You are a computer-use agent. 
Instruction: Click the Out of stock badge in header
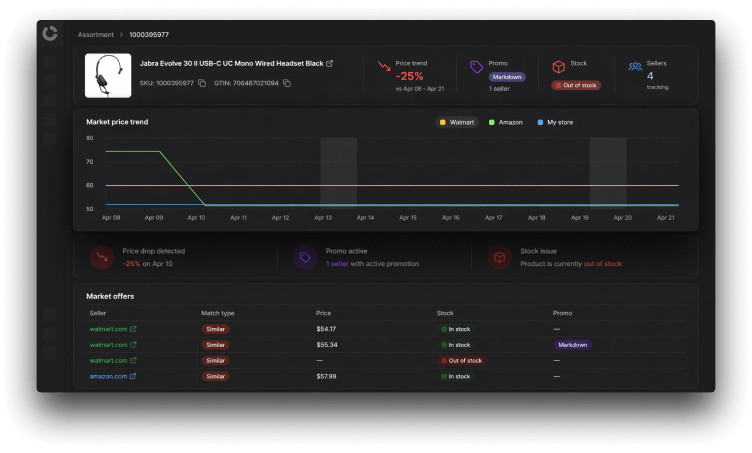click(x=576, y=85)
